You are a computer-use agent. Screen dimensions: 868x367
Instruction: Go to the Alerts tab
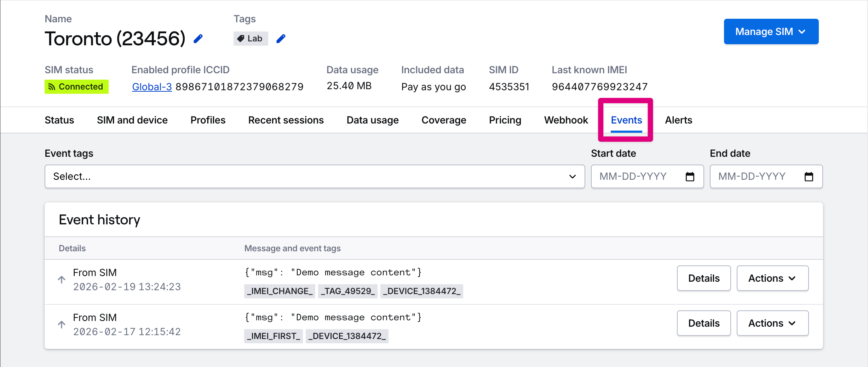[x=678, y=120]
